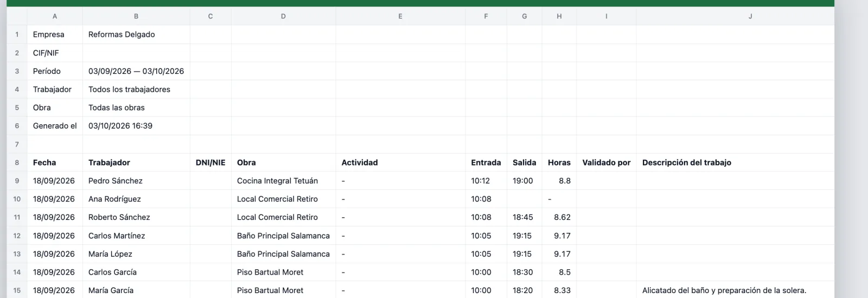
Task: Select row 7 header
Action: pyautogui.click(x=17, y=144)
